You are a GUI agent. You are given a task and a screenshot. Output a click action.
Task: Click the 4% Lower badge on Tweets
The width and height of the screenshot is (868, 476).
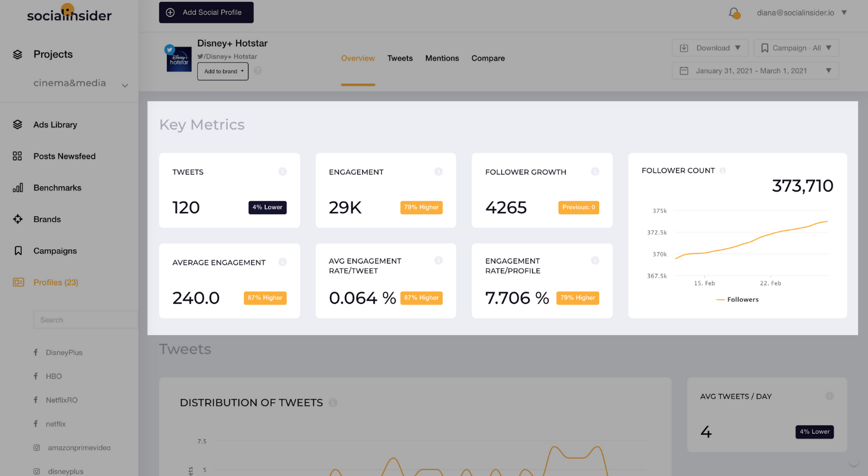tap(268, 207)
